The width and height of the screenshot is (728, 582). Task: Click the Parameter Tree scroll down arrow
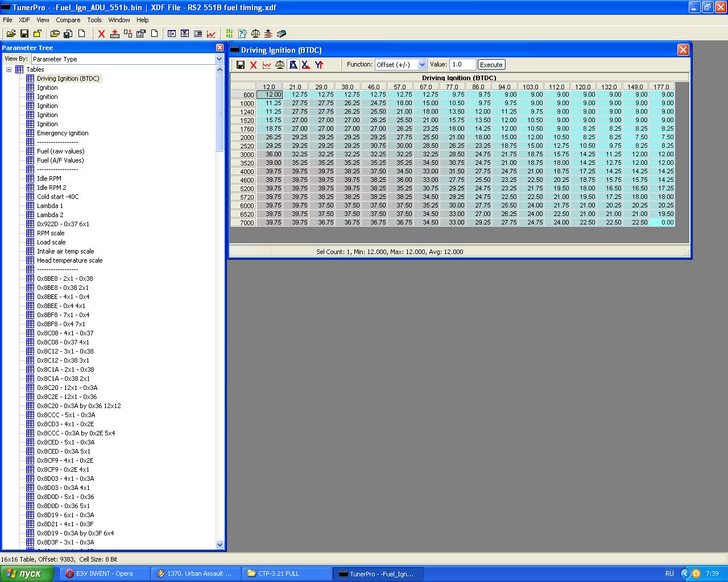point(220,544)
